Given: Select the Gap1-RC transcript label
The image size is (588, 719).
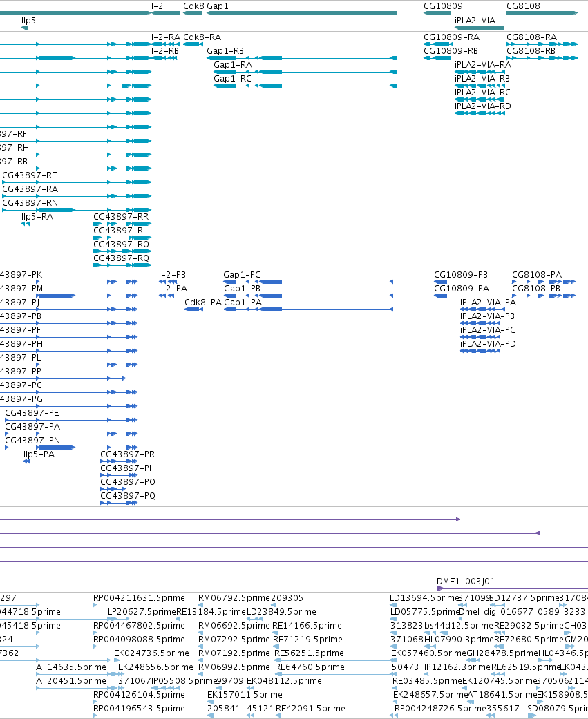Looking at the screenshot, I should click(233, 79).
